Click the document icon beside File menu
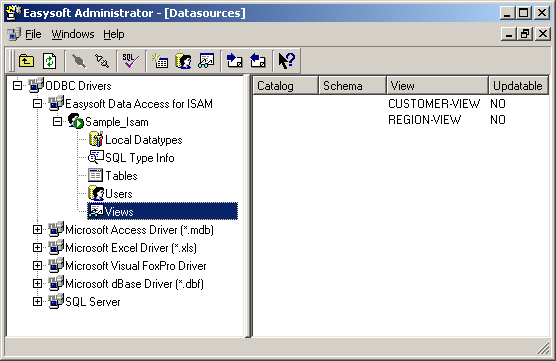 click(x=14, y=34)
